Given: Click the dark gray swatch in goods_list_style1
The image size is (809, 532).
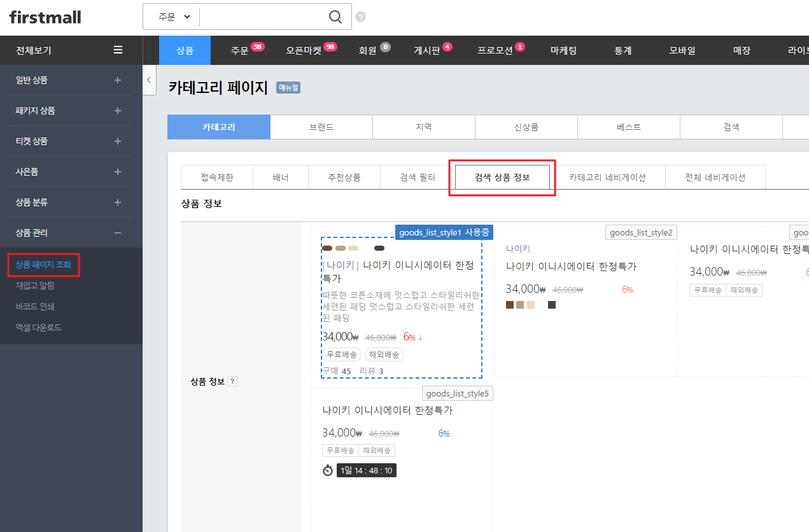Looking at the screenshot, I should [x=379, y=248].
